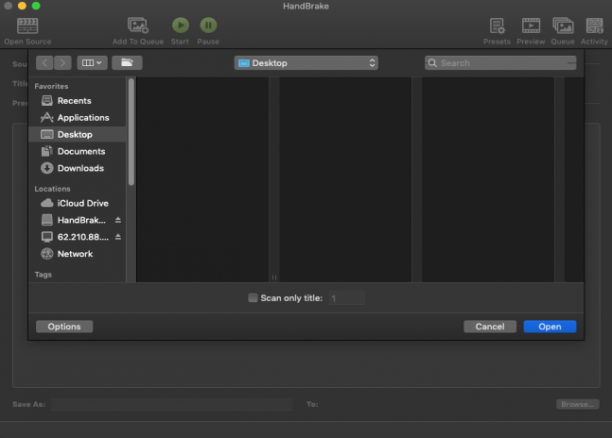This screenshot has height=438, width=612.
Task: Select Desktop in the sidebar
Action: pyautogui.click(x=77, y=134)
